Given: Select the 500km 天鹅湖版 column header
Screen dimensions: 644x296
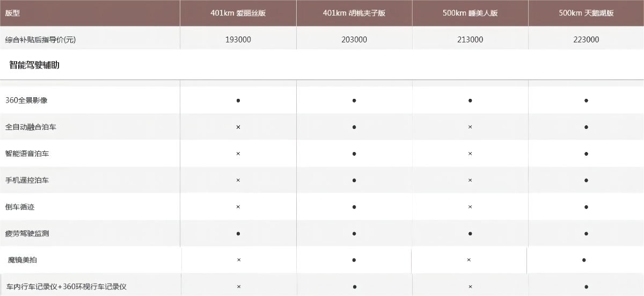Looking at the screenshot, I should click(x=586, y=13).
